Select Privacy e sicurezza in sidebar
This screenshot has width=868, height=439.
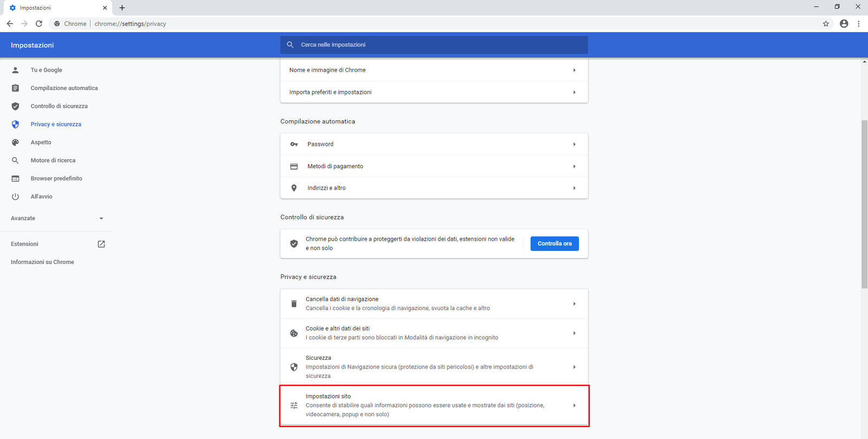click(56, 124)
